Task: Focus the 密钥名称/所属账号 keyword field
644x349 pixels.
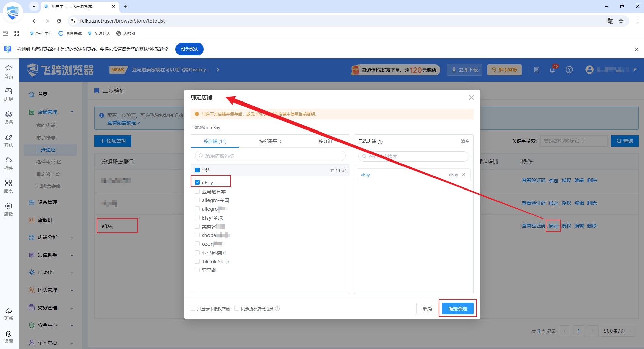Action: (x=574, y=141)
